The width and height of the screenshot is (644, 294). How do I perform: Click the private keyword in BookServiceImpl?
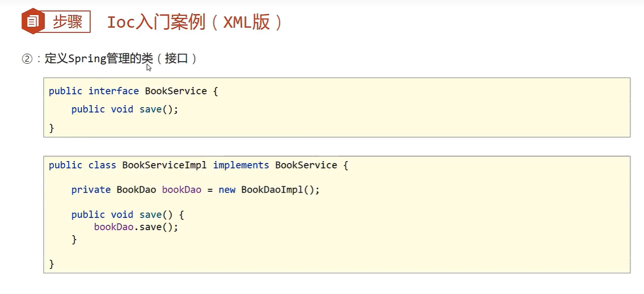(x=91, y=190)
